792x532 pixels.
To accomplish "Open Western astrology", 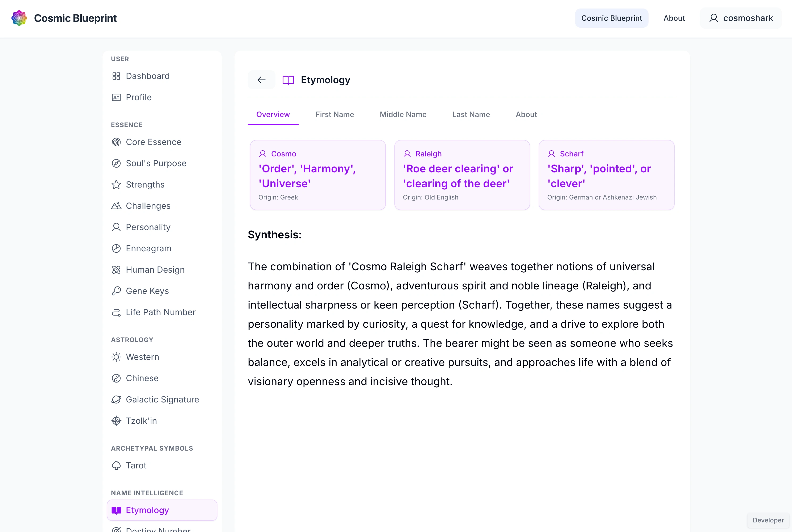I will tap(162, 357).
